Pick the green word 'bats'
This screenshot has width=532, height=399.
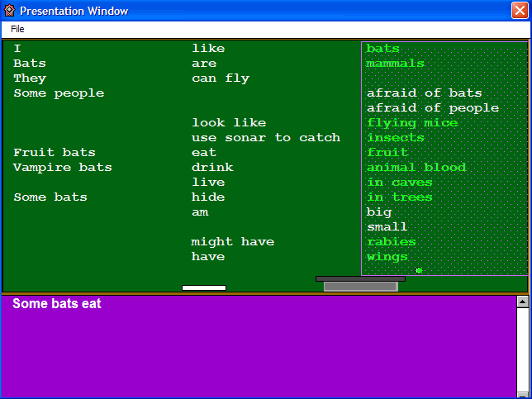[x=383, y=49]
